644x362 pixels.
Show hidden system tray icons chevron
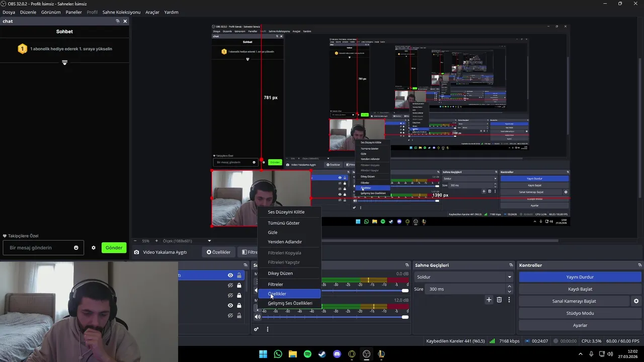click(x=580, y=354)
